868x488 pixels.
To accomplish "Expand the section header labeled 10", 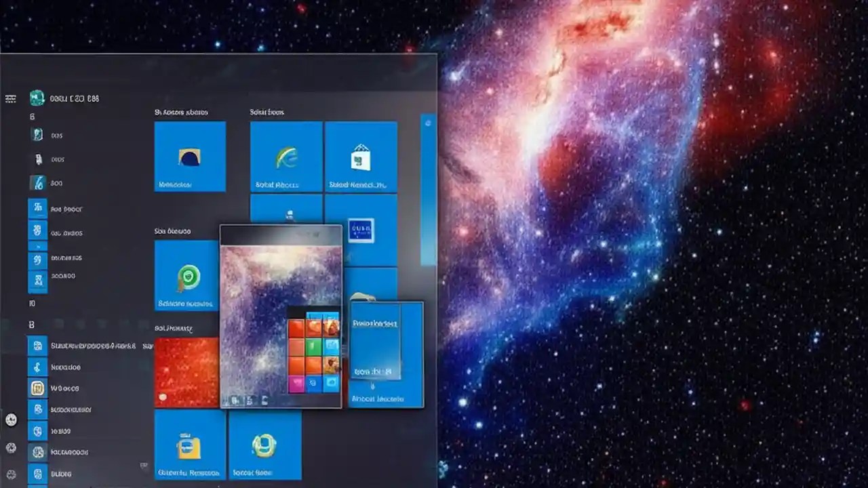I will click(x=31, y=302).
